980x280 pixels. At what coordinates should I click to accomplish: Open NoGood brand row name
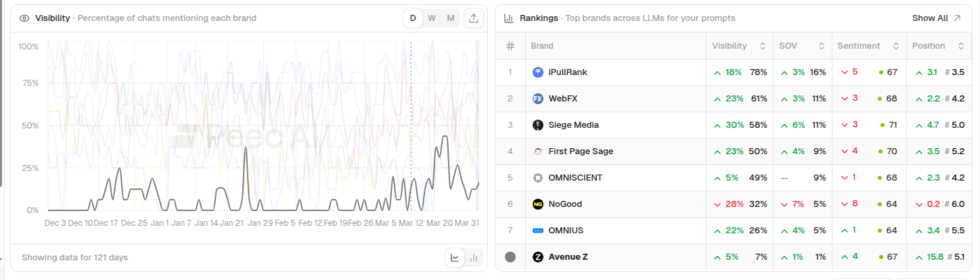[565, 204]
